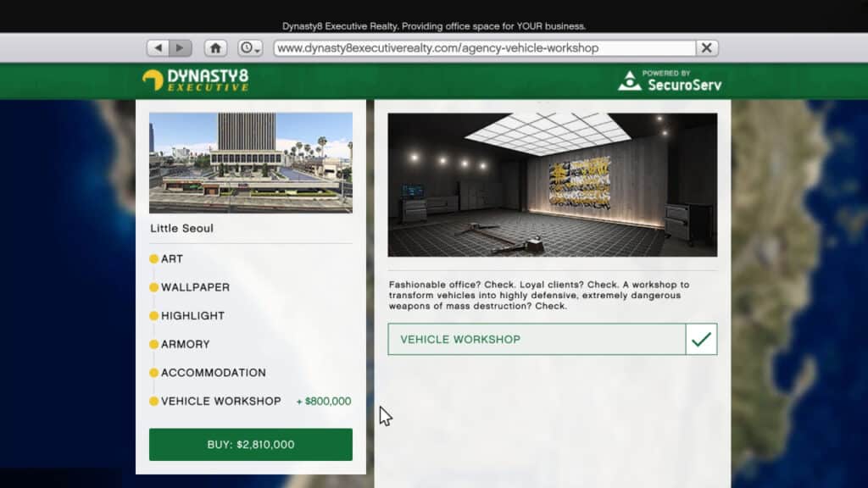Click the VEHICLE WORKSHOP selection bar
Viewport: 868px width, 488px height.
coord(537,339)
